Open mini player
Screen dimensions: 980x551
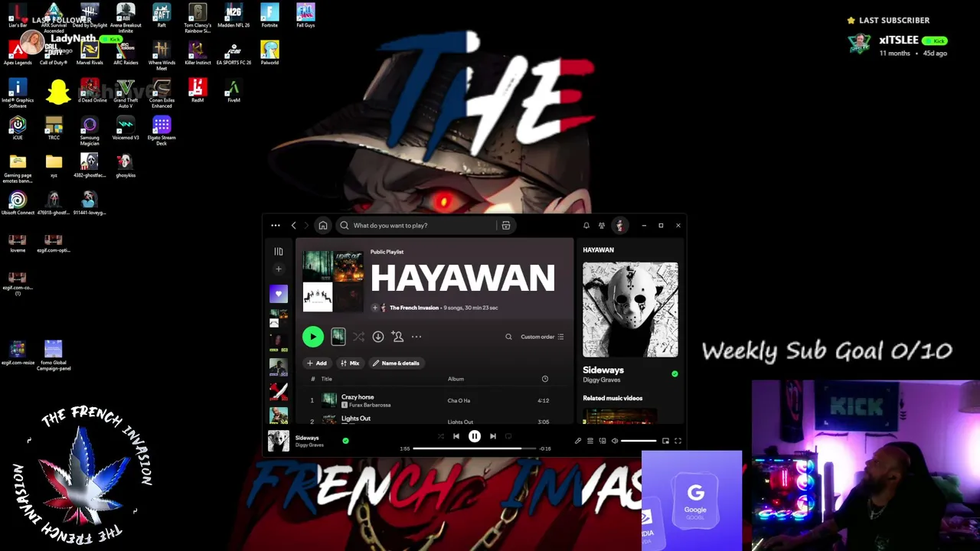pos(665,441)
